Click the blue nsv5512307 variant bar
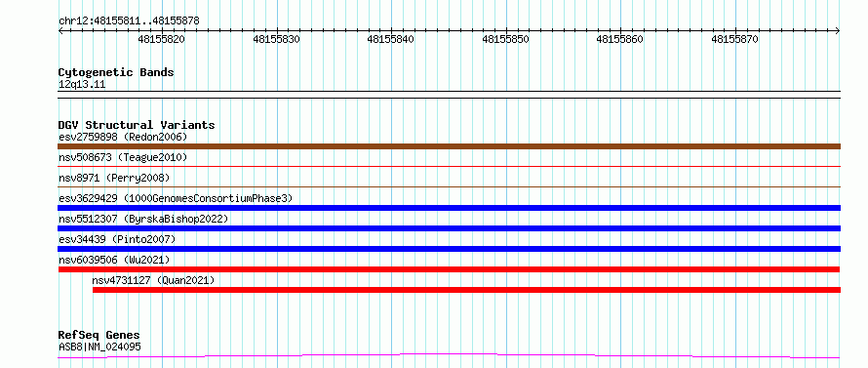The height and width of the screenshot is (368, 868). pyautogui.click(x=449, y=228)
